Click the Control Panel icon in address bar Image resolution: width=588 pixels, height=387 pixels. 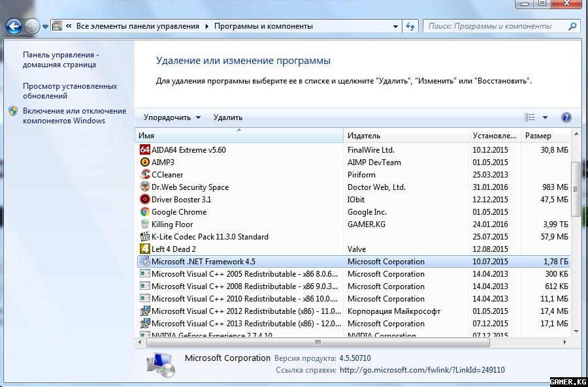(57, 26)
